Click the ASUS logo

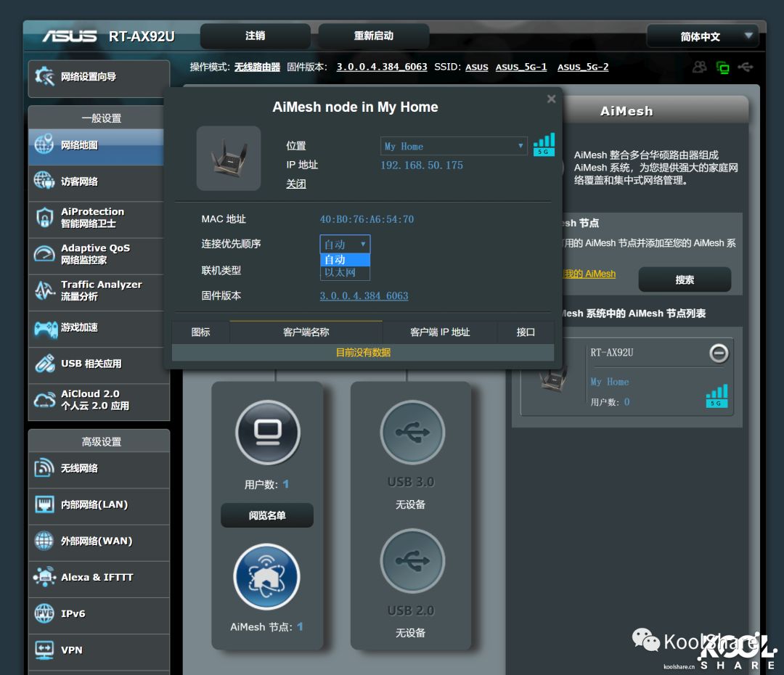pyautogui.click(x=70, y=36)
